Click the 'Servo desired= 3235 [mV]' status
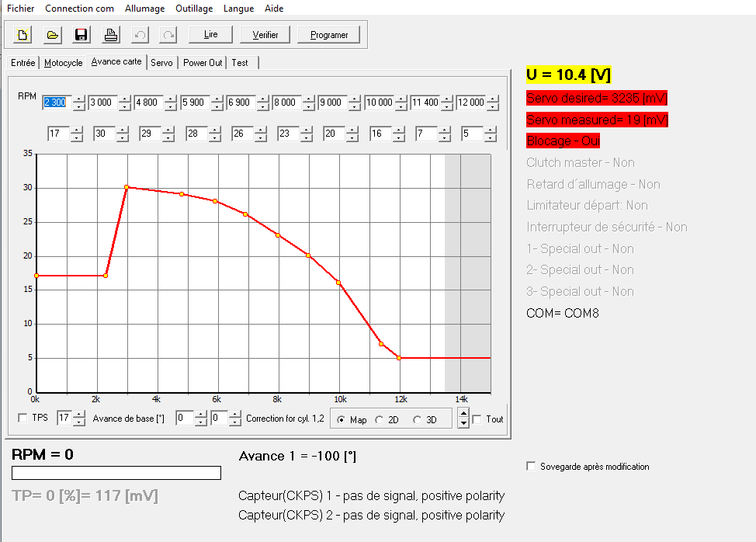 (597, 98)
